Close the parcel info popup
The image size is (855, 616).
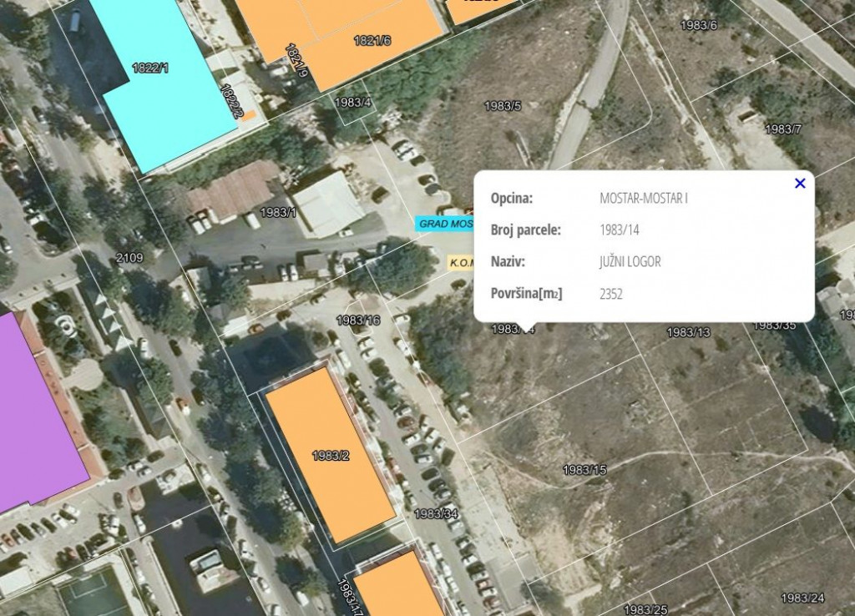(x=800, y=184)
